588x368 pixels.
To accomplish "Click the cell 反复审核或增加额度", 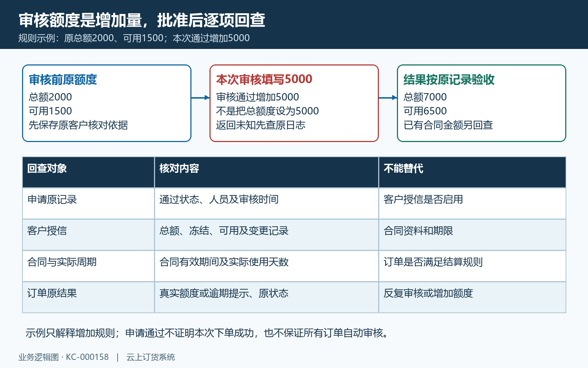I will click(x=472, y=297).
